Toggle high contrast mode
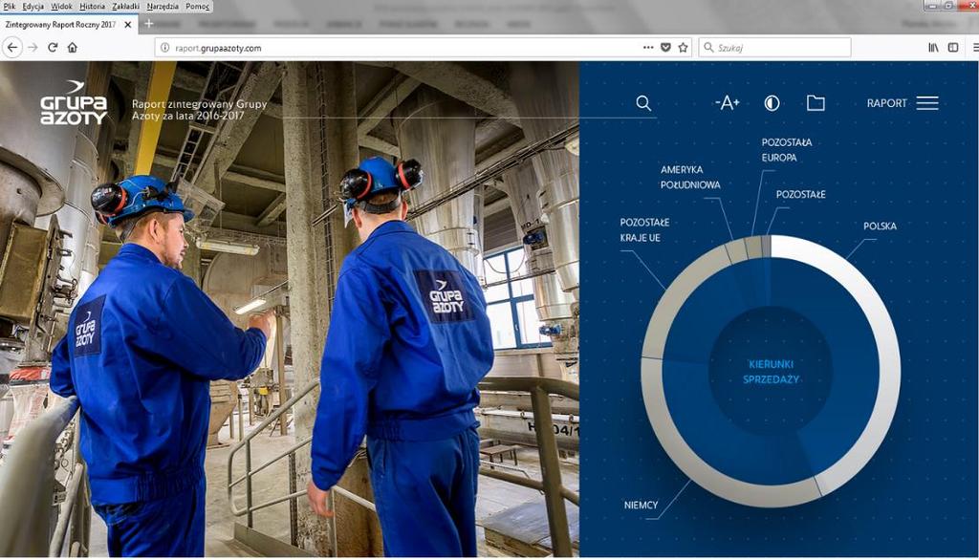979x560 pixels. (772, 103)
